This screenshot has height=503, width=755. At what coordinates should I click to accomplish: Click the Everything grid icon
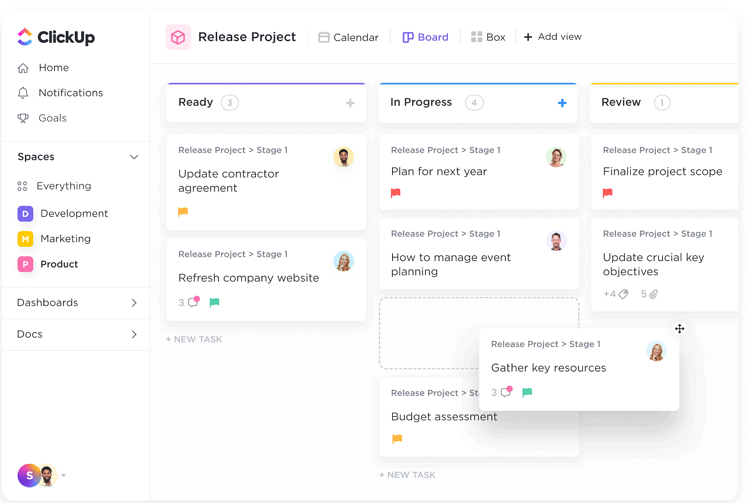[22, 186]
